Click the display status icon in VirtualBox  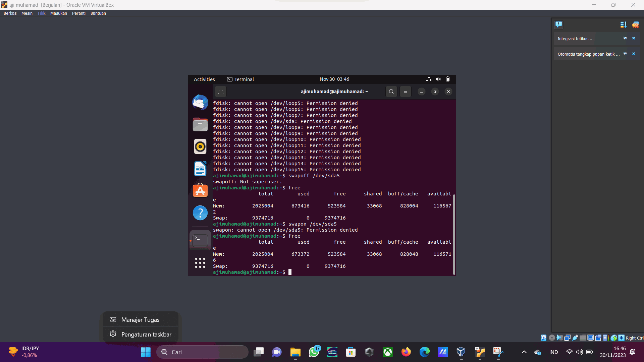(590, 338)
